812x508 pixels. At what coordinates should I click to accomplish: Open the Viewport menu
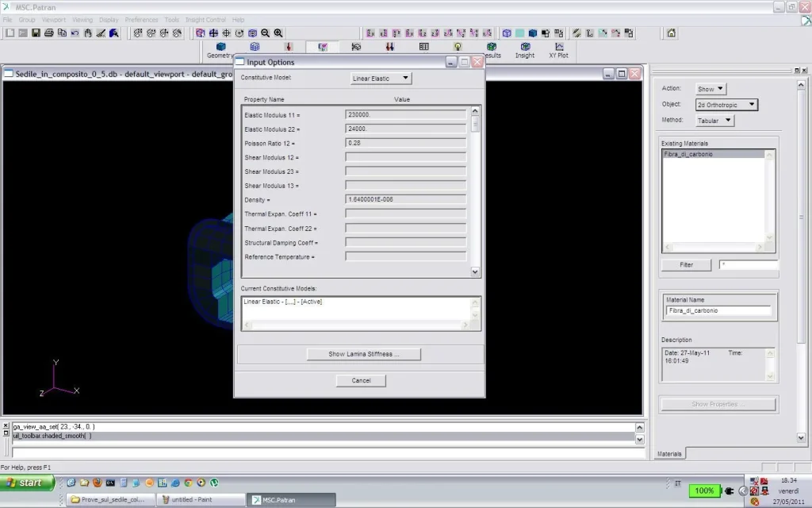(54, 20)
